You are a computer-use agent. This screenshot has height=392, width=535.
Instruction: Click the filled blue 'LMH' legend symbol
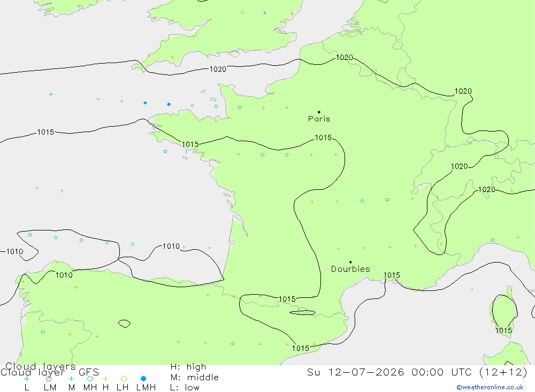click(x=143, y=379)
